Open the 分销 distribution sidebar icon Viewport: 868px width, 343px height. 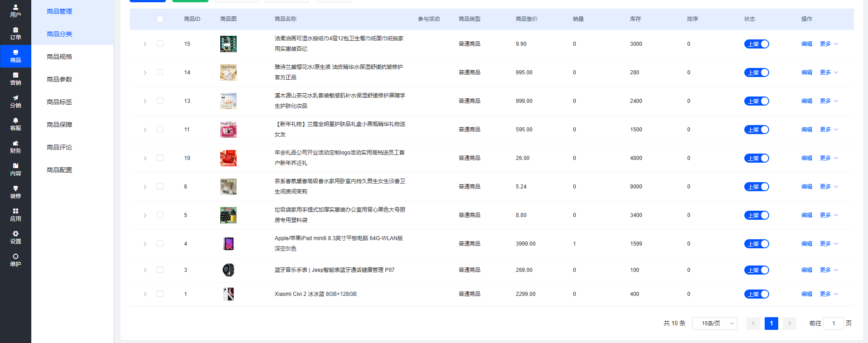click(x=15, y=101)
